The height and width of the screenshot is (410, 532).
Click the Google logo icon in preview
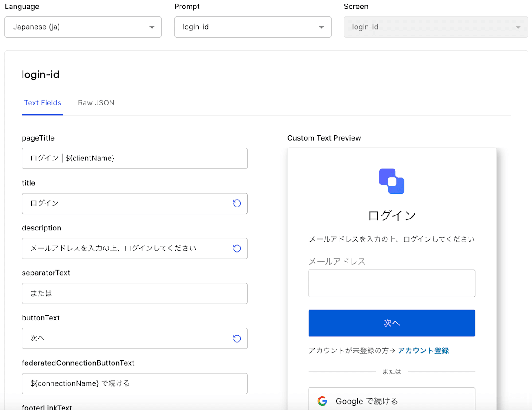(322, 401)
